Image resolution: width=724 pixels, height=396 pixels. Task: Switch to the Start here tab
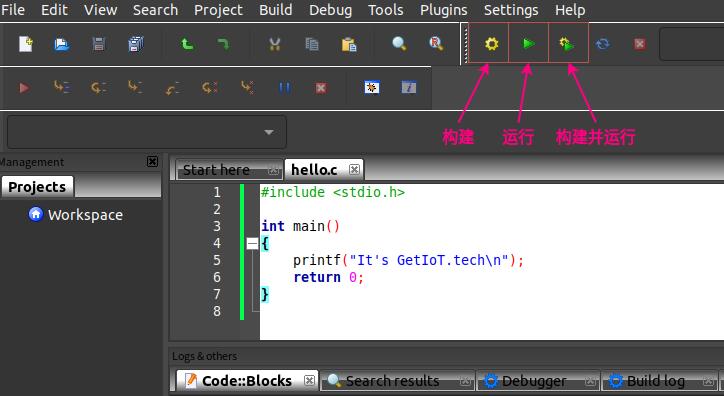pyautogui.click(x=216, y=170)
